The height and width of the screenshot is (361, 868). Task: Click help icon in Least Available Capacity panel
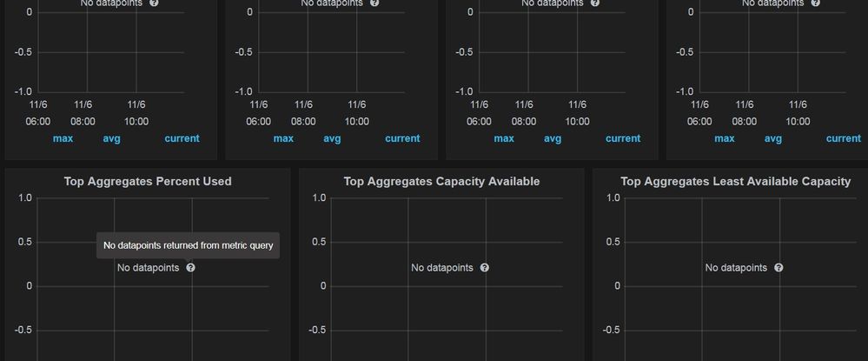coord(779,268)
